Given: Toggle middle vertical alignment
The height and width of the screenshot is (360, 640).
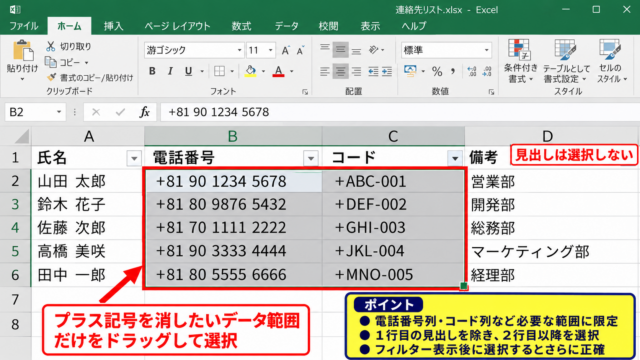Looking at the screenshot, I should point(340,50).
